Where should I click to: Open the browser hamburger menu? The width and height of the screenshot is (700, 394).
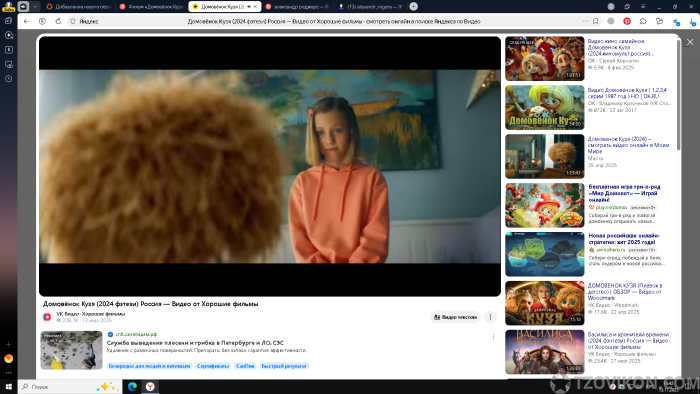click(x=643, y=6)
